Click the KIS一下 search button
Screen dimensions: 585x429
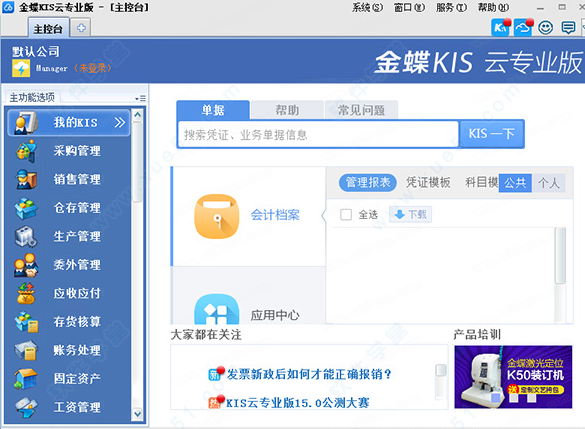pos(491,134)
